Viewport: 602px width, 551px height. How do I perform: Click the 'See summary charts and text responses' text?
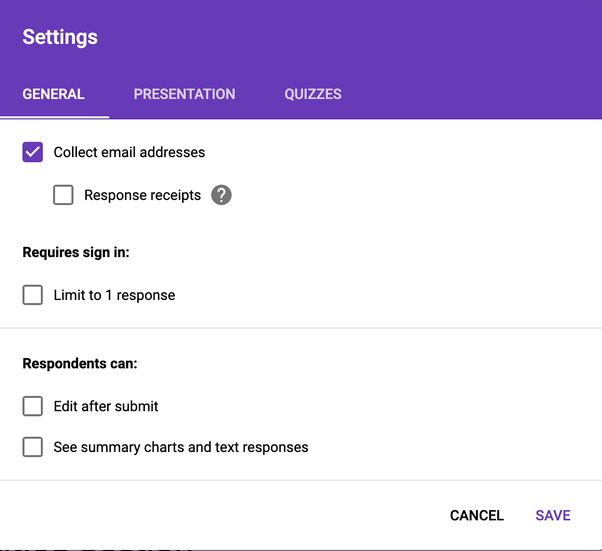click(x=181, y=447)
